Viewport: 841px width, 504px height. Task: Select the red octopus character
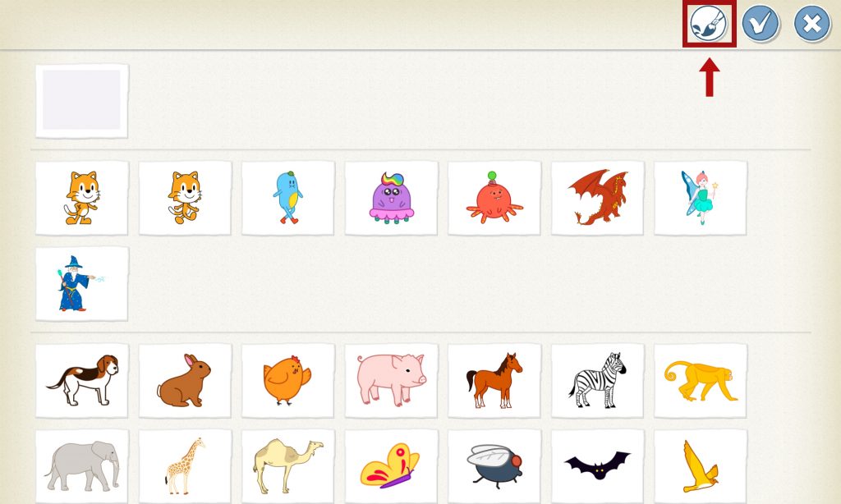point(494,198)
